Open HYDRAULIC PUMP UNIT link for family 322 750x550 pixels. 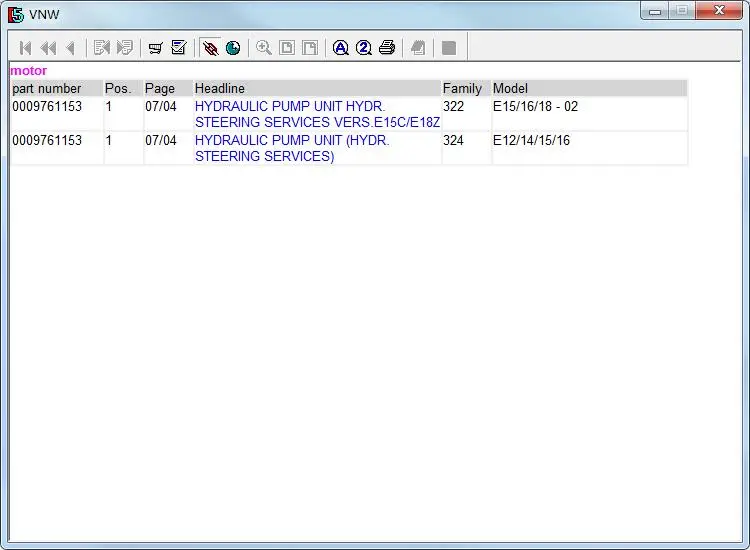(x=317, y=114)
